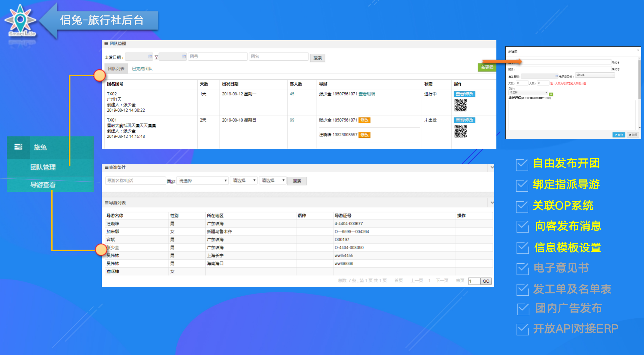
Task: Click the blue 保存 button
Action: pos(619,135)
